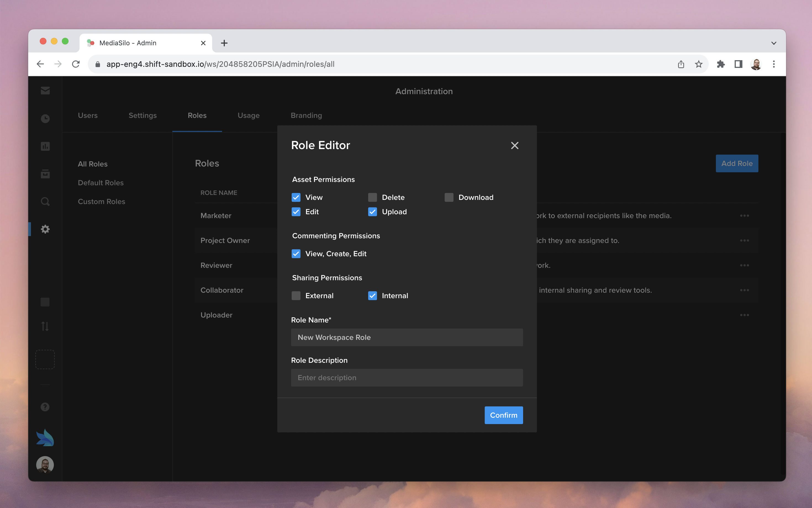Click the browser forward arrow

58,64
